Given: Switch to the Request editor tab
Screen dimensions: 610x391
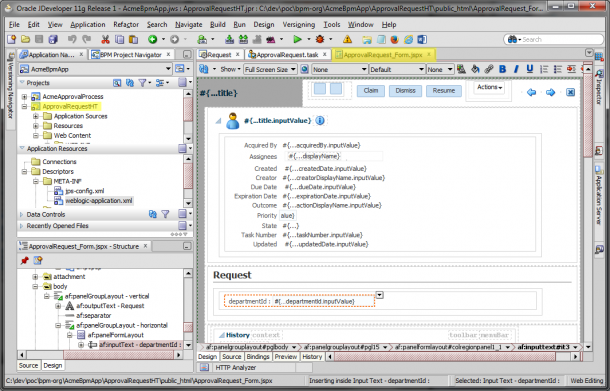Looking at the screenshot, I should coord(219,55).
